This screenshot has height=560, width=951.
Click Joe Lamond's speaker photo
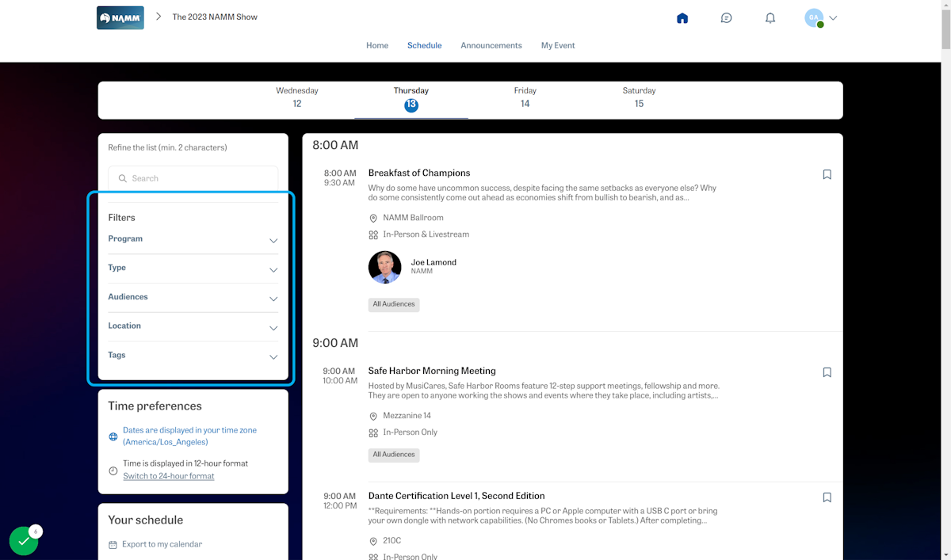click(x=384, y=267)
